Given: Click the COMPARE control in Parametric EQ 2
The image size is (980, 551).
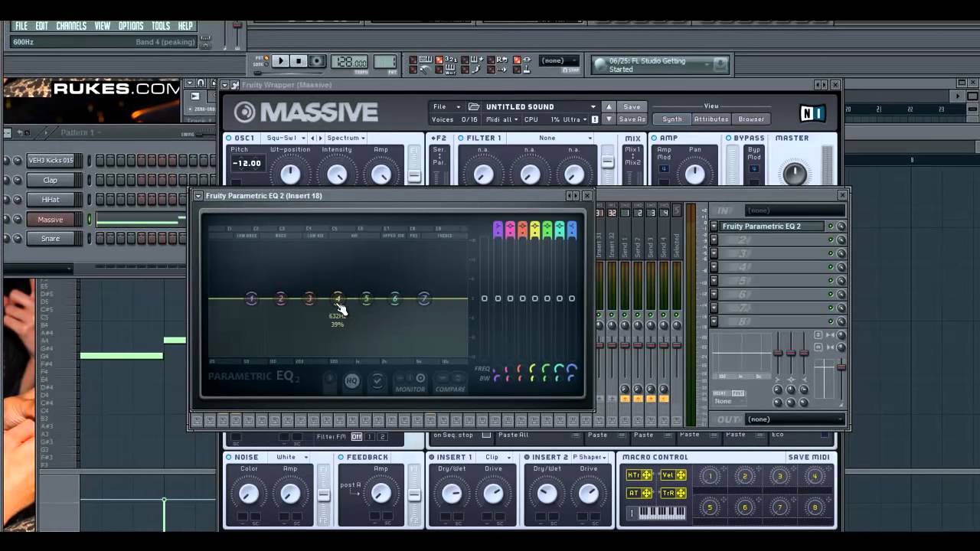Looking at the screenshot, I should point(450,383).
